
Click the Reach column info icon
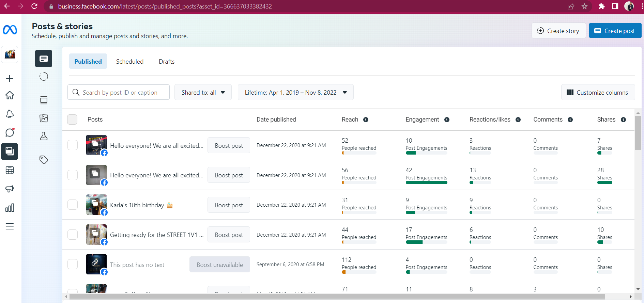[x=366, y=120]
